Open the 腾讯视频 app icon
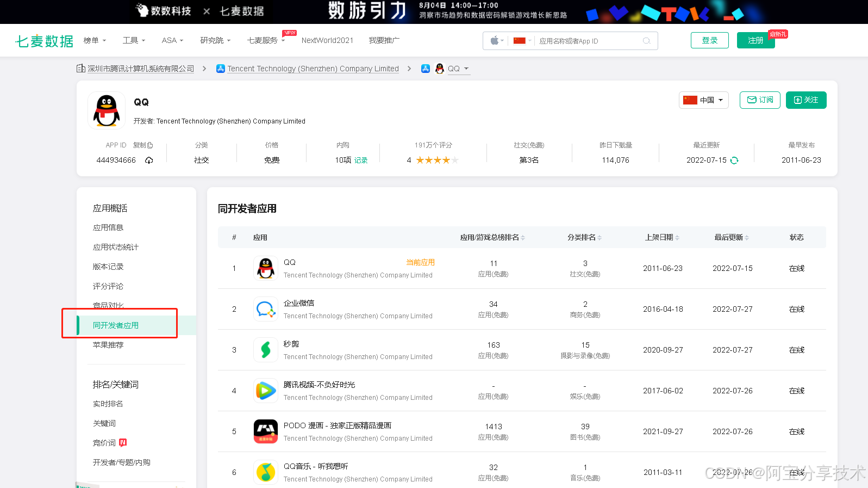 pos(266,391)
